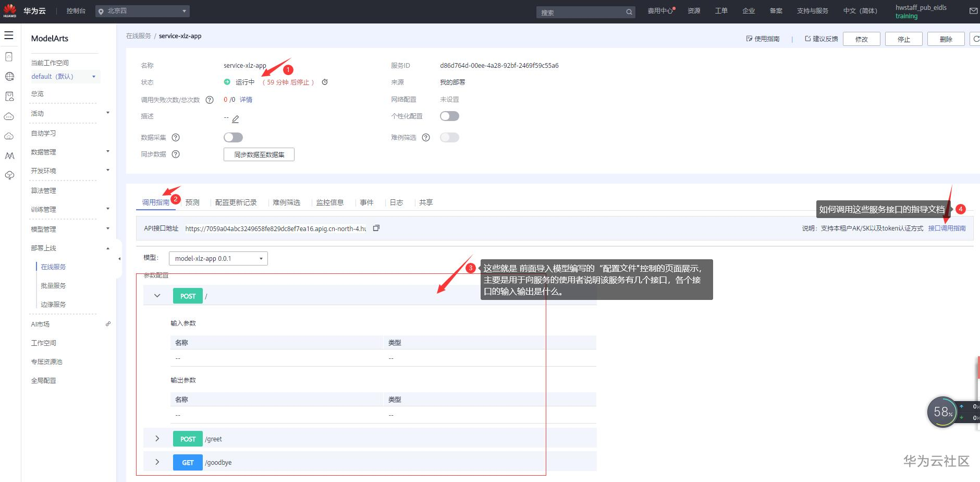
Task: Click help icon beside 同步数据
Action: click(176, 154)
